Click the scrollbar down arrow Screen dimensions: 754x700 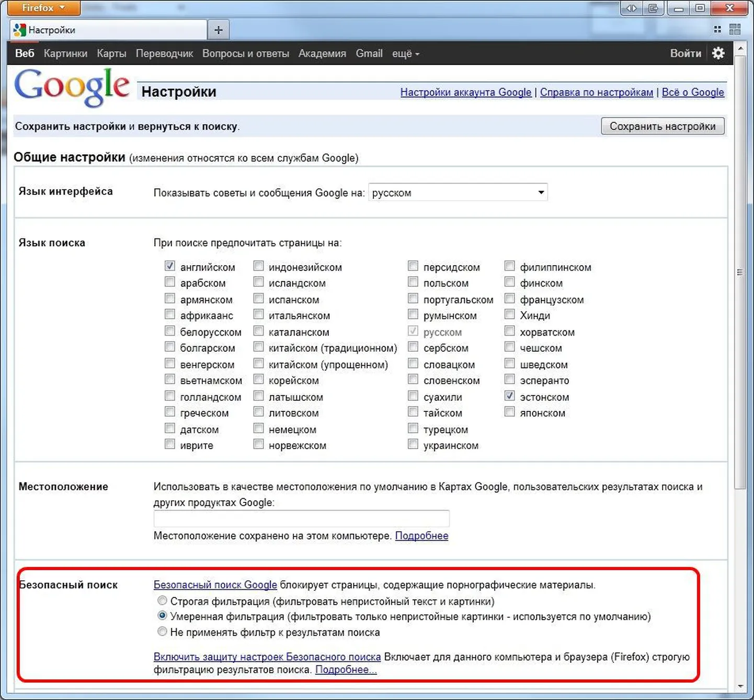point(740,686)
